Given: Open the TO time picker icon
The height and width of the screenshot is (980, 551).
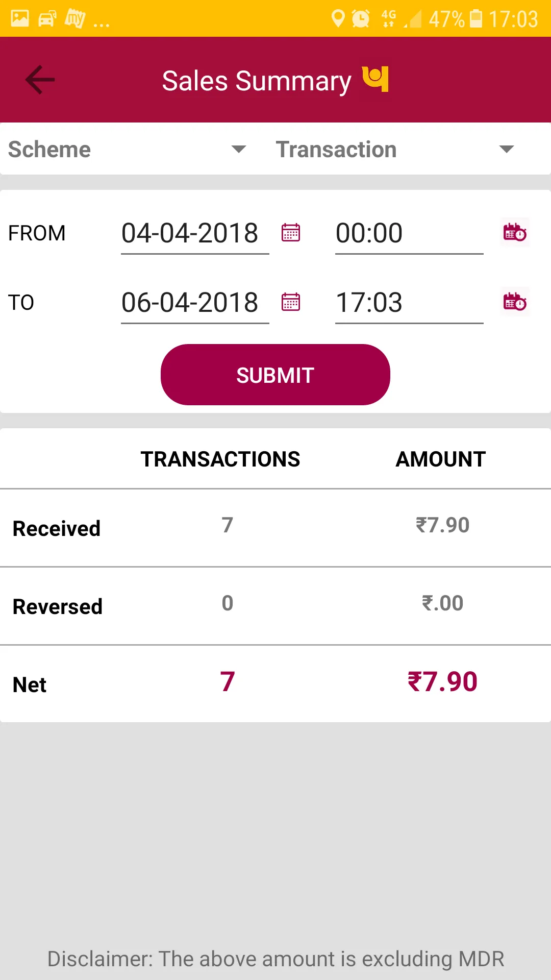Looking at the screenshot, I should point(515,302).
